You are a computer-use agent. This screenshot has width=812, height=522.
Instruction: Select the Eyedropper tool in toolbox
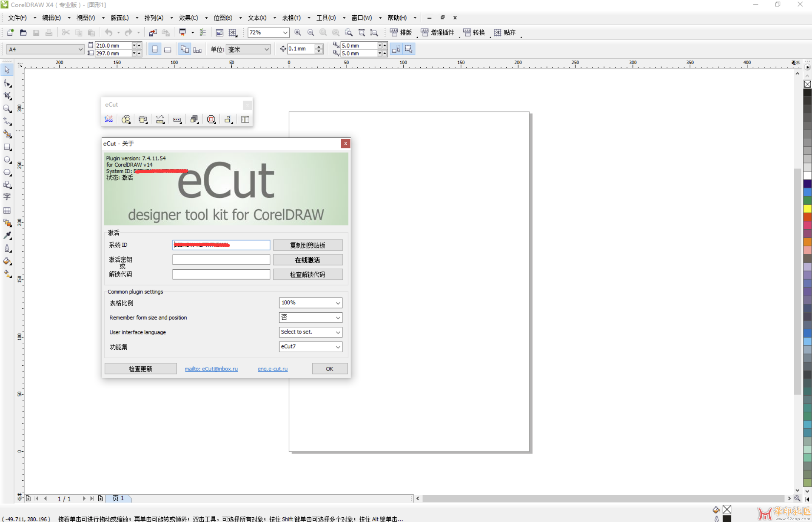point(7,235)
